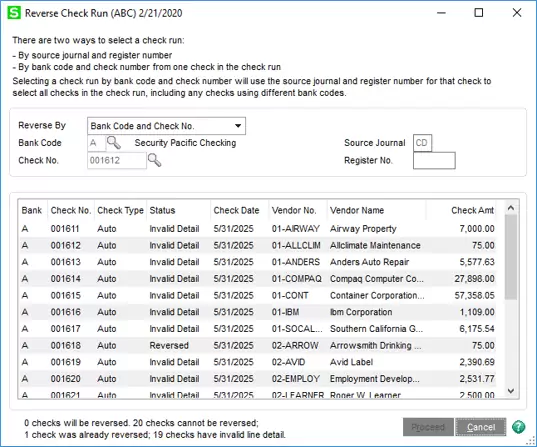The image size is (537, 447).
Task: Select the reversed check 001618 row
Action: pyautogui.click(x=258, y=345)
